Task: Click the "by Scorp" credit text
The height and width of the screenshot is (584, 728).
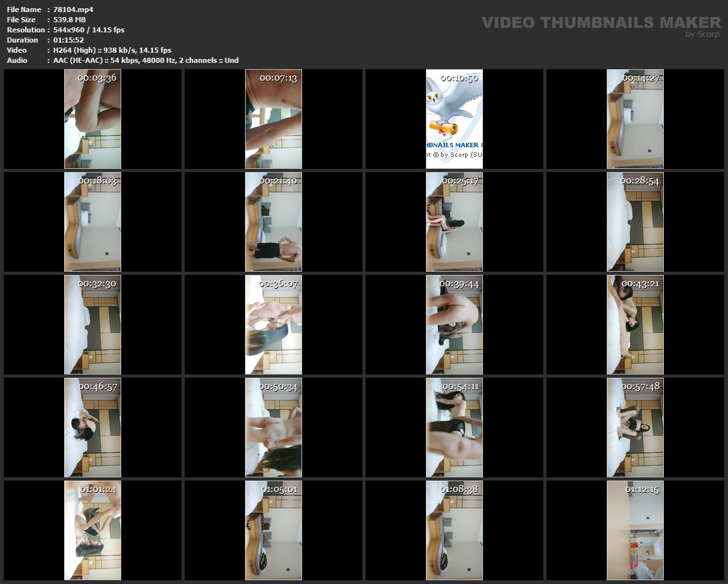Action: click(702, 34)
